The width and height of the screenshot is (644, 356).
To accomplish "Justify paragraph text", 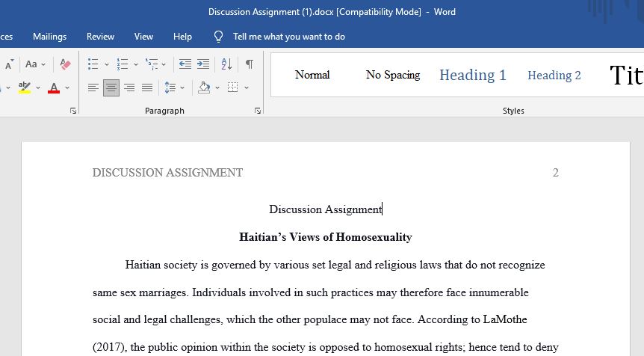I will [x=147, y=88].
